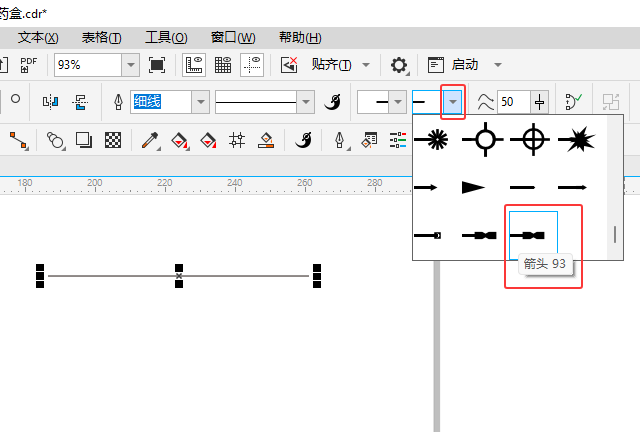Choose the large solid triangle arrowhead
This screenshot has height=432, width=640.
click(x=473, y=187)
